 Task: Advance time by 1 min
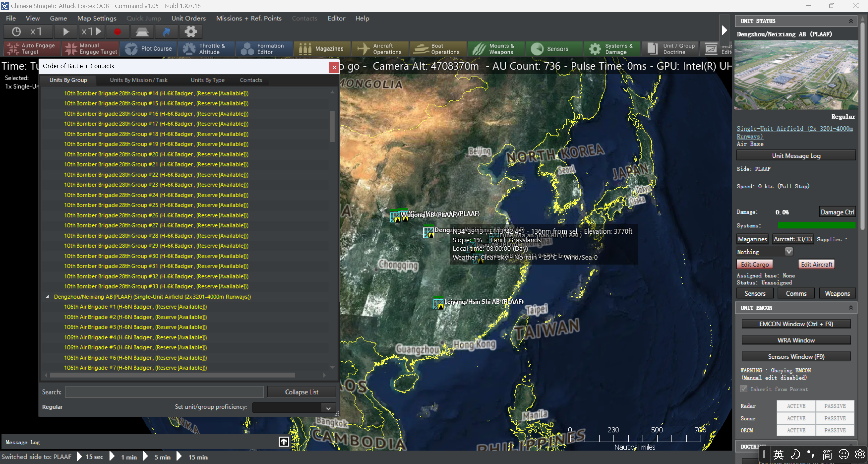[x=123, y=457]
